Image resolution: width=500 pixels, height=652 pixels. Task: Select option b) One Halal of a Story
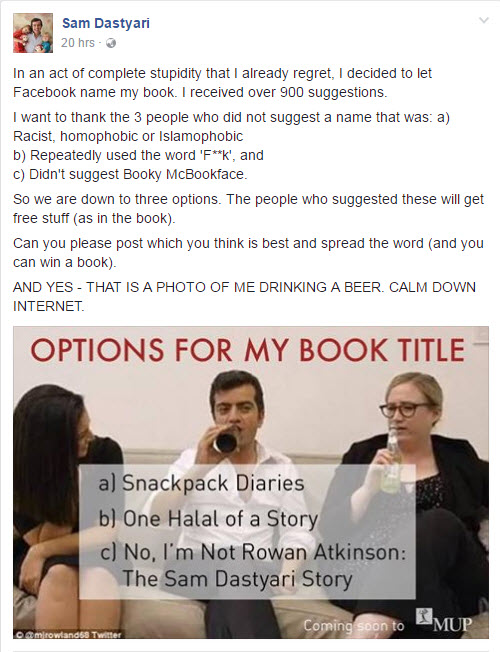pyautogui.click(x=208, y=519)
